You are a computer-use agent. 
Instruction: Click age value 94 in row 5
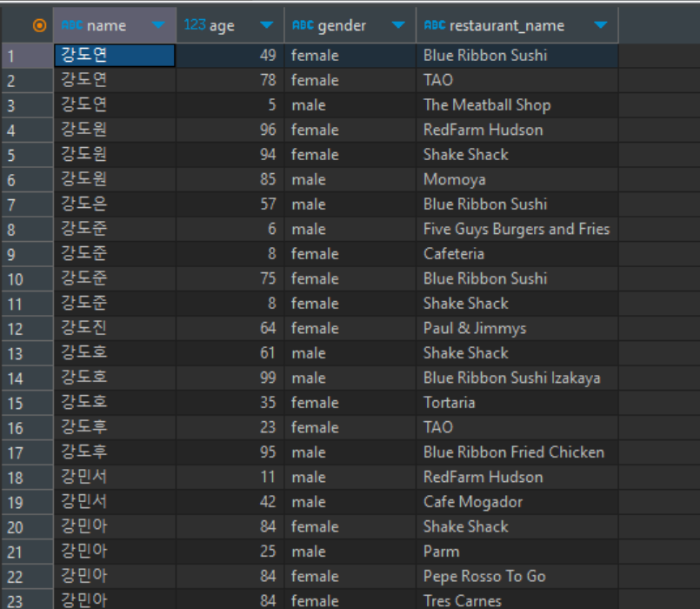(230, 155)
